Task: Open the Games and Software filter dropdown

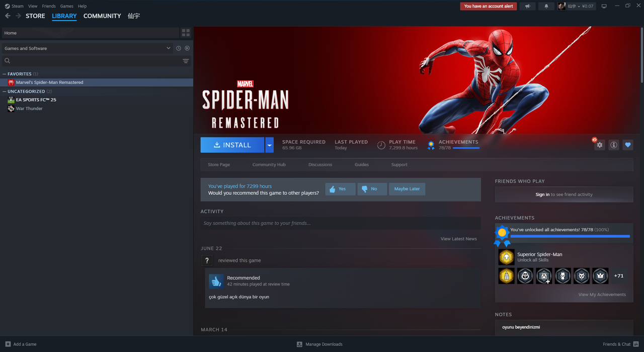Action: coord(87,48)
